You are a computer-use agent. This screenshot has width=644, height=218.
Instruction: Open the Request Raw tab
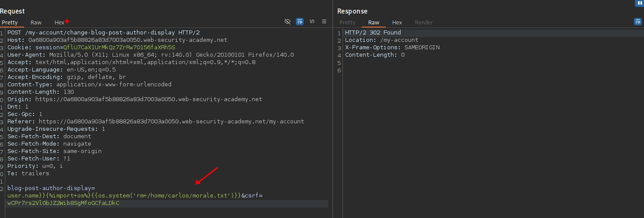click(36, 22)
